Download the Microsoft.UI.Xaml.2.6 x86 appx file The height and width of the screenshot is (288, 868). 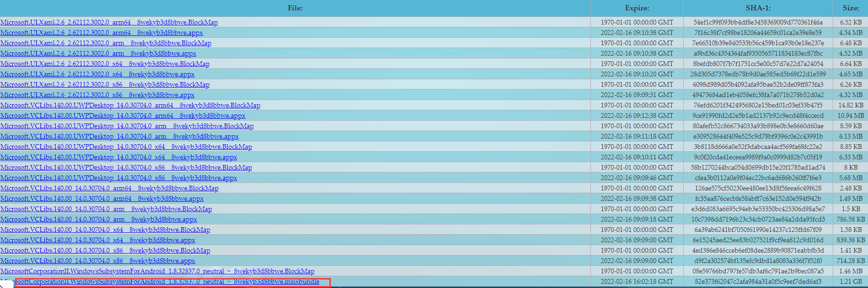[97, 95]
